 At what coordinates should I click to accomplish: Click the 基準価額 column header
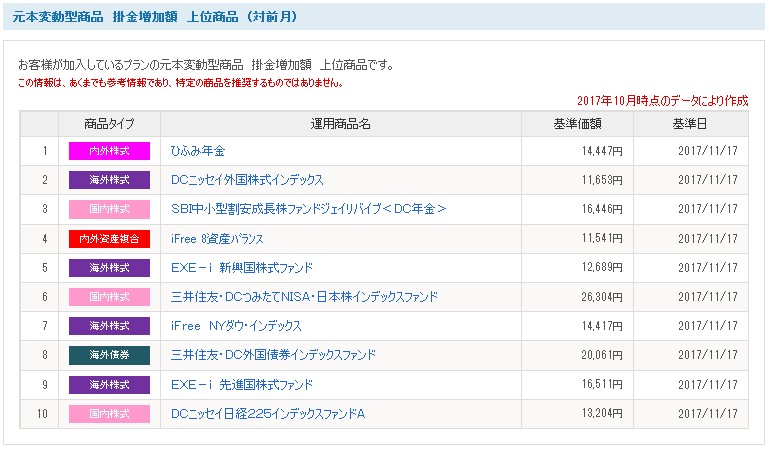[577, 124]
